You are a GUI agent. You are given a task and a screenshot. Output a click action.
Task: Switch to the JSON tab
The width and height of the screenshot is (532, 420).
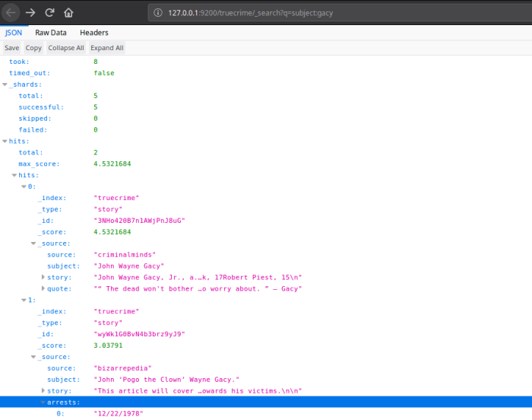click(14, 33)
